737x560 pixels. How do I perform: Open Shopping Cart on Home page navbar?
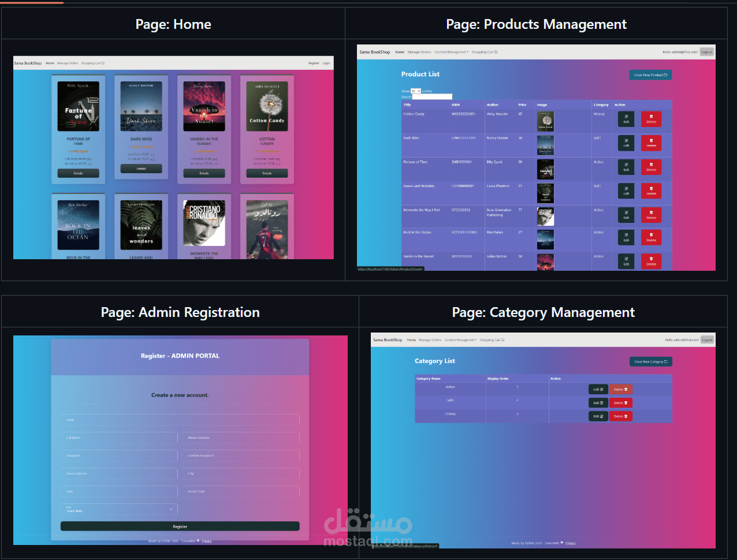[x=93, y=63]
